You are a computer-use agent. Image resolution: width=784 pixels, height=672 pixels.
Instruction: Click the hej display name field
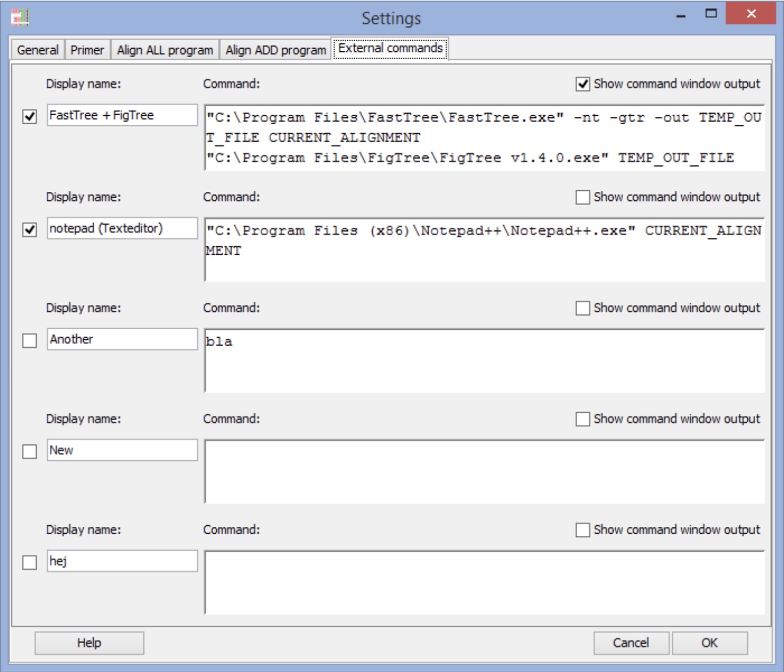(x=123, y=561)
